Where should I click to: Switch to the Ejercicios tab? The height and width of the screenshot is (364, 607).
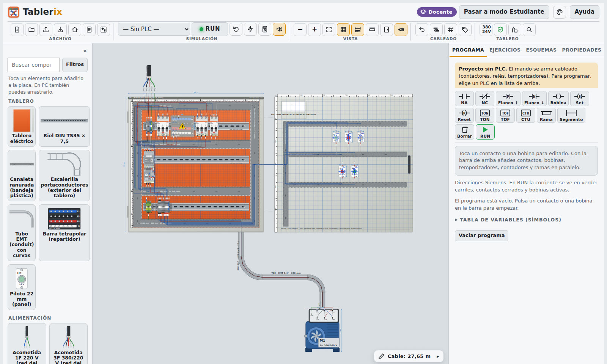505,50
